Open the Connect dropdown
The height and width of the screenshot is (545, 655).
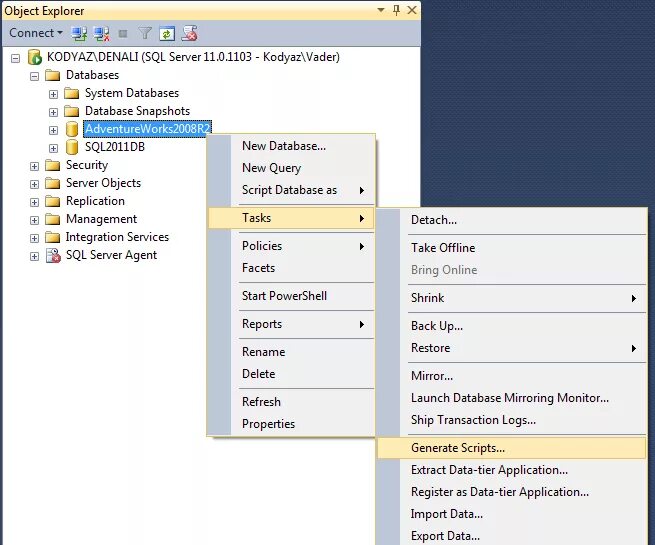(x=36, y=33)
